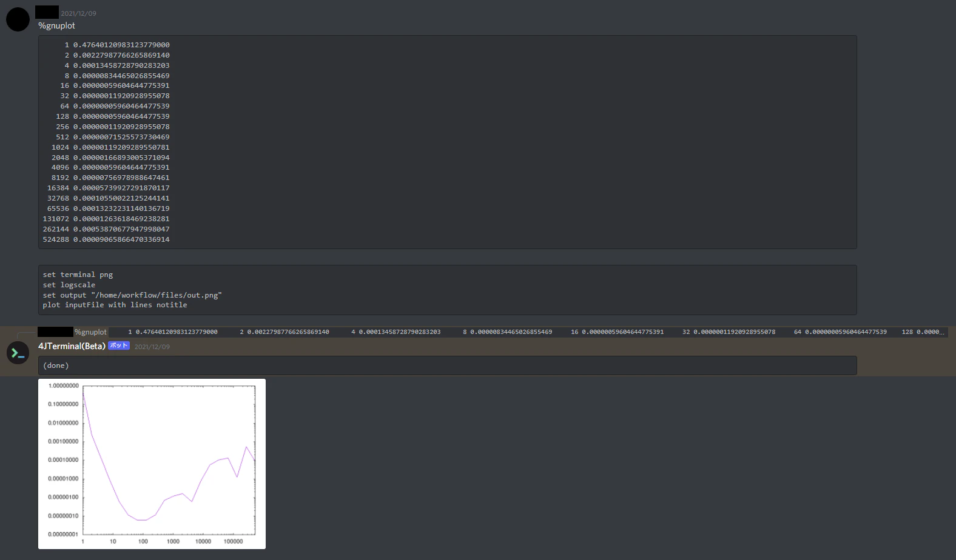This screenshot has width=956, height=560.
Task: Click the data row for 4096
Action: (110, 167)
